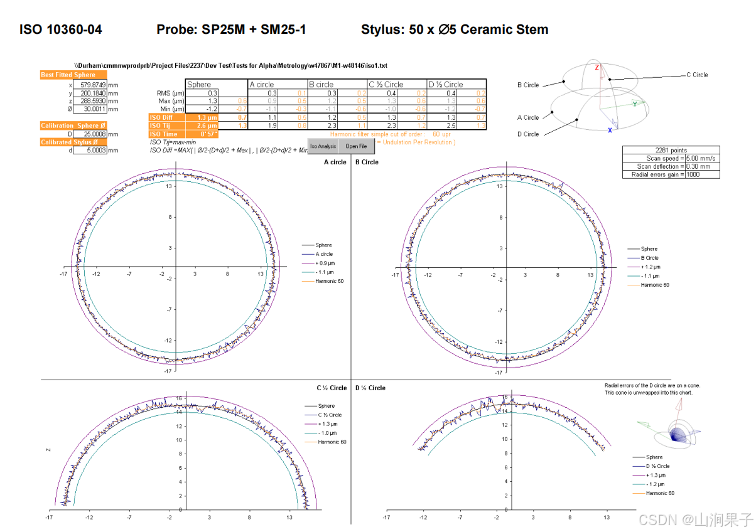Select the calibrated stylus d value 5.0003
Viewport: 756px width, 532px height.
[x=90, y=150]
